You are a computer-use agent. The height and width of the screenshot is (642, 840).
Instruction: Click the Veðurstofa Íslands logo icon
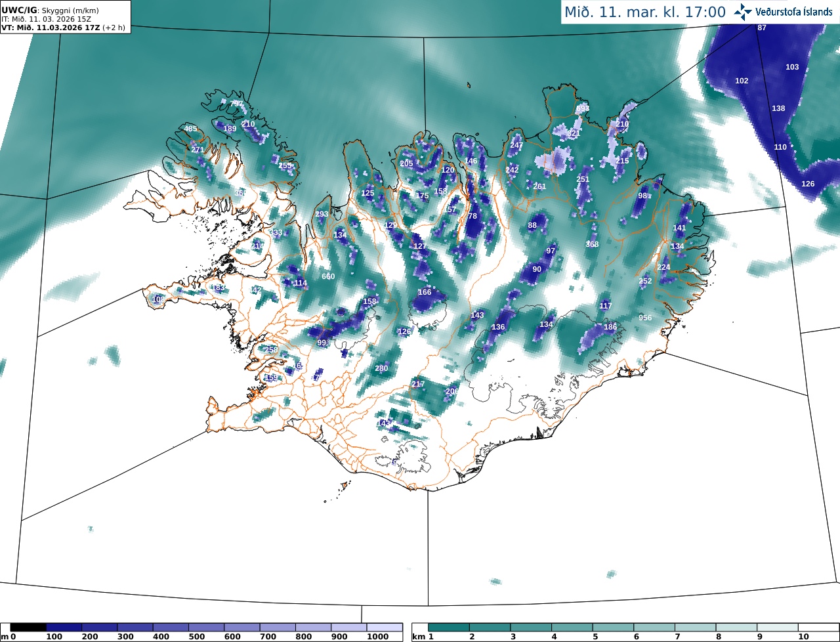click(743, 11)
